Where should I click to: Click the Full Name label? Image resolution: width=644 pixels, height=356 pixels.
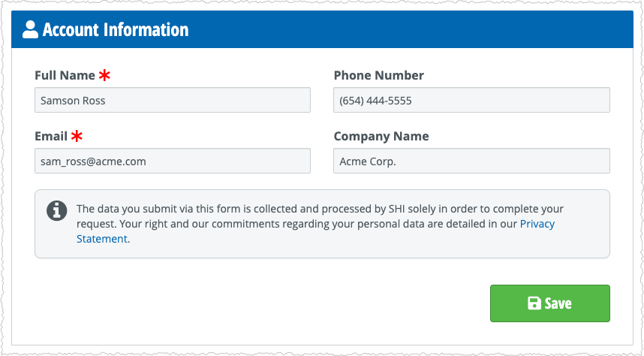click(65, 75)
